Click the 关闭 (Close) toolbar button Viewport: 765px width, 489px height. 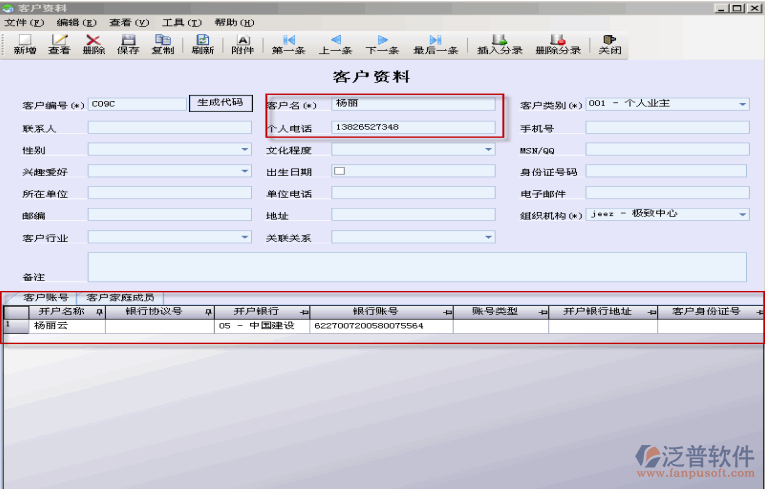(x=609, y=44)
